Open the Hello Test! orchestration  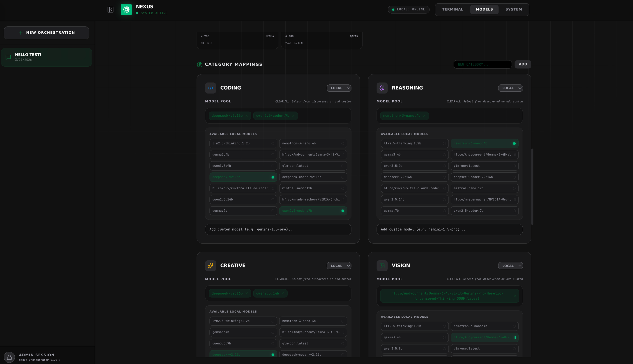tap(47, 57)
